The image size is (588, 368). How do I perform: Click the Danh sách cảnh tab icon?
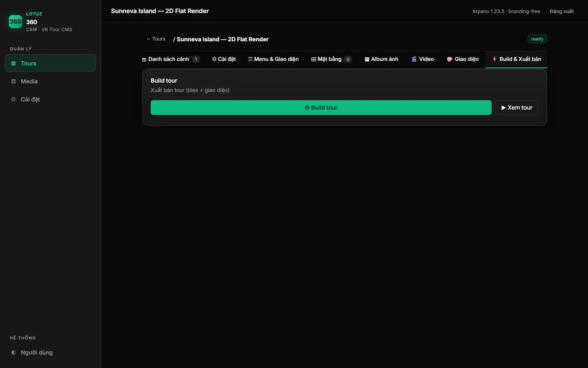tap(144, 60)
